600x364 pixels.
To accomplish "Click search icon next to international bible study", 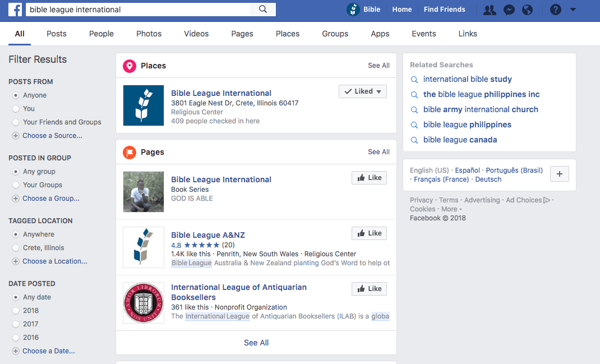I will (x=414, y=80).
